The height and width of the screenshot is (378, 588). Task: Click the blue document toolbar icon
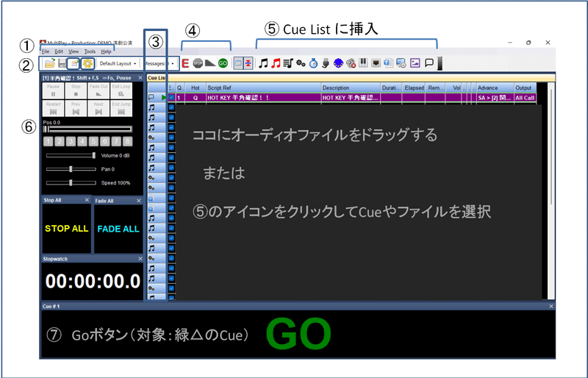[389, 63]
